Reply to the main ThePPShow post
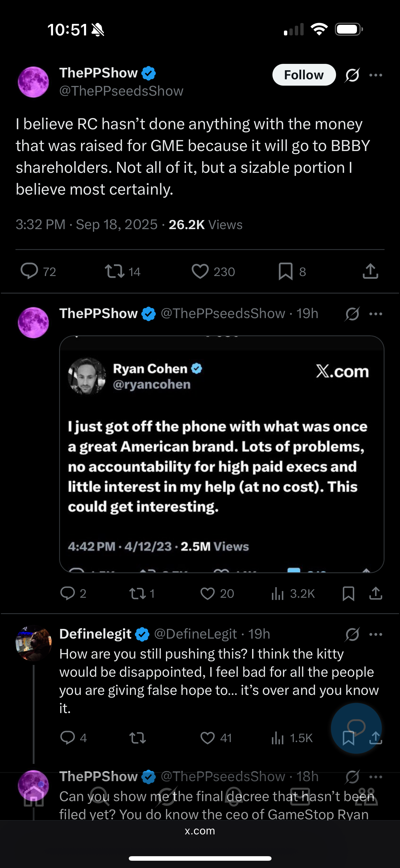 tap(30, 271)
